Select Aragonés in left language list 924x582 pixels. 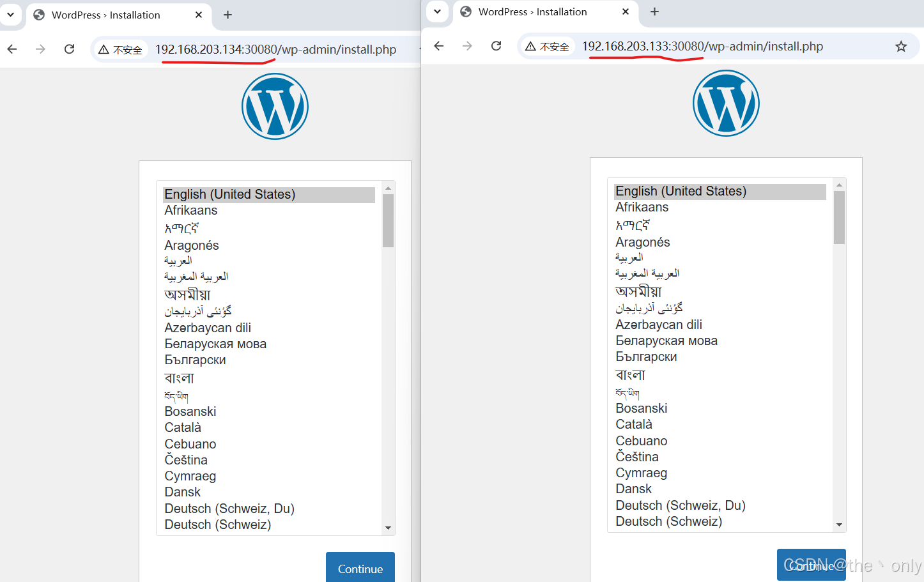(269, 245)
